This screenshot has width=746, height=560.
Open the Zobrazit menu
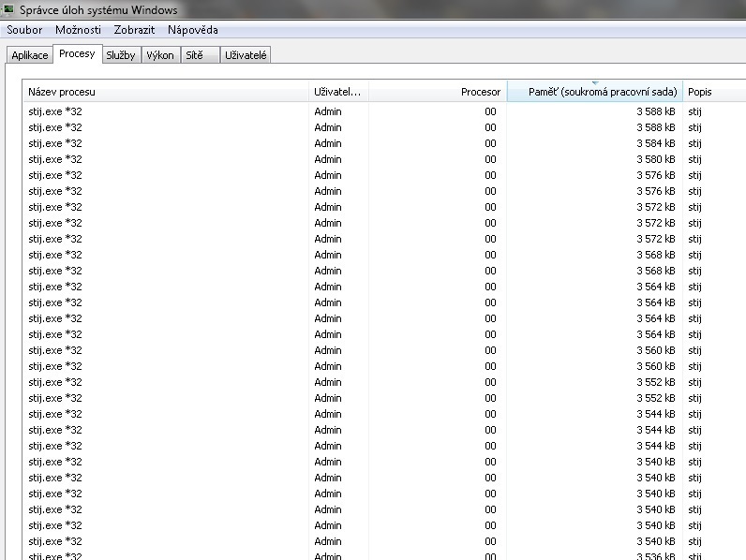click(134, 30)
